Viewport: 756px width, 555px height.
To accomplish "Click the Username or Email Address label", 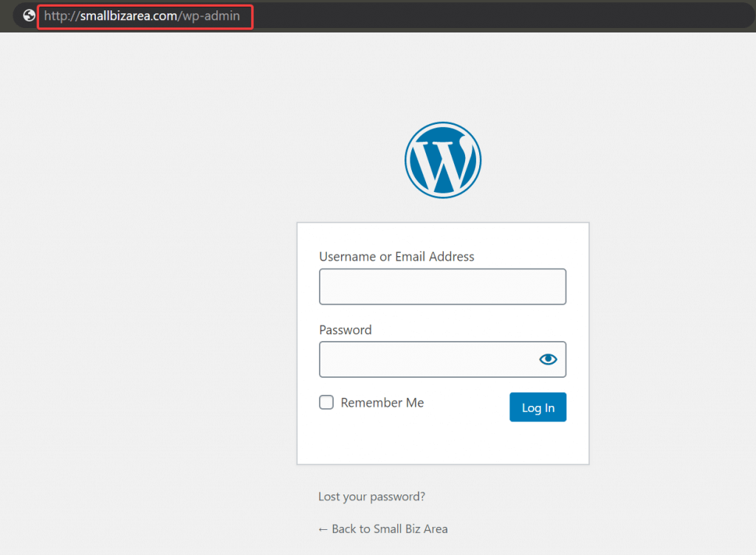I will 396,256.
